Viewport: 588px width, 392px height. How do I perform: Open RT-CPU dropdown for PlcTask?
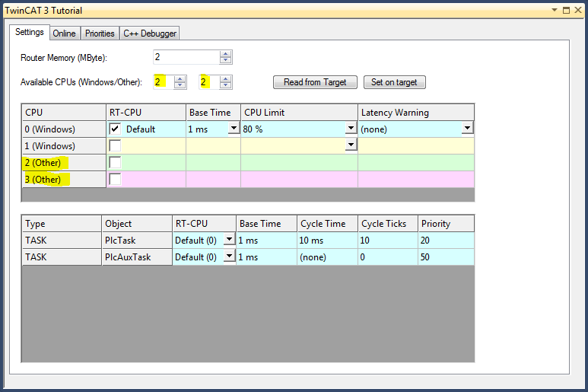229,239
